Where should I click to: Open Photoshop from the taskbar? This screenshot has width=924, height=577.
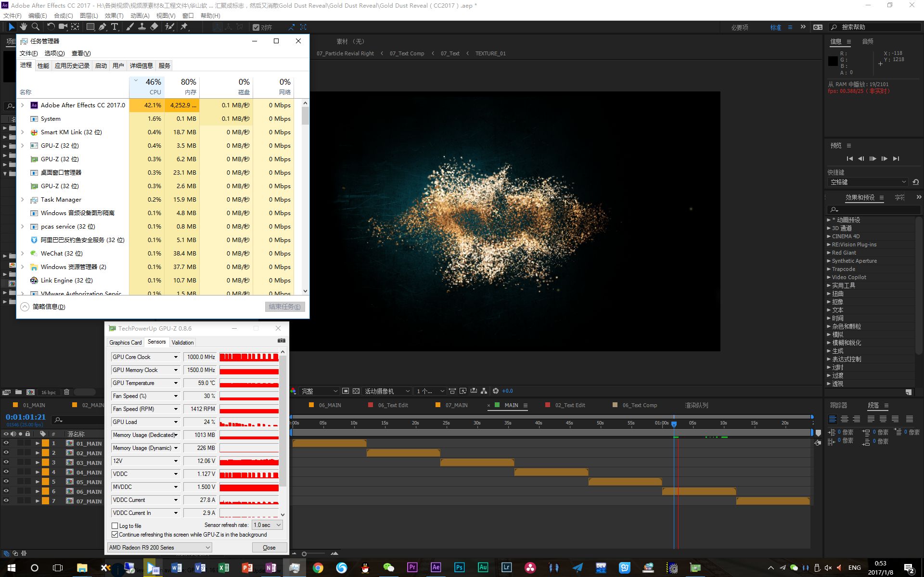[459, 567]
